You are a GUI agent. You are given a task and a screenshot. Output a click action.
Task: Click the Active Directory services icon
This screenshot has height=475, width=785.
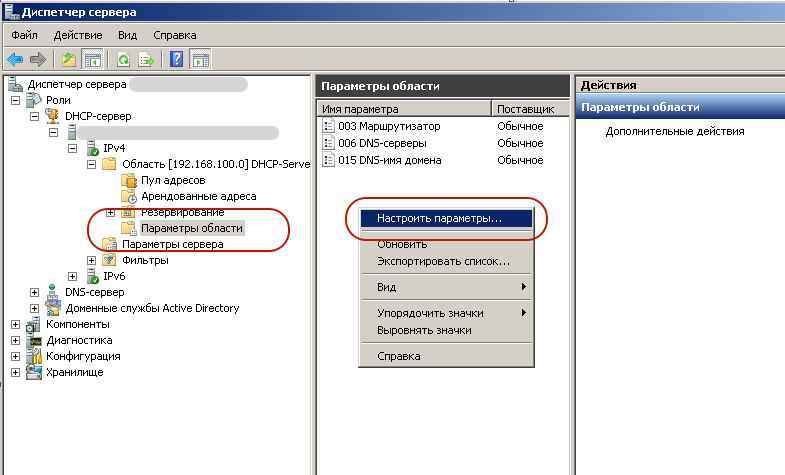pos(53,308)
